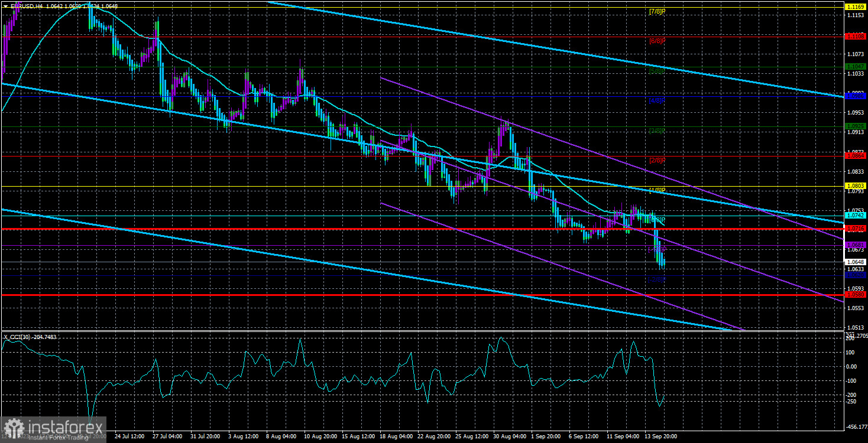Select the 1.0681 purple price tag
The width and height of the screenshot is (868, 443).
click(x=856, y=245)
